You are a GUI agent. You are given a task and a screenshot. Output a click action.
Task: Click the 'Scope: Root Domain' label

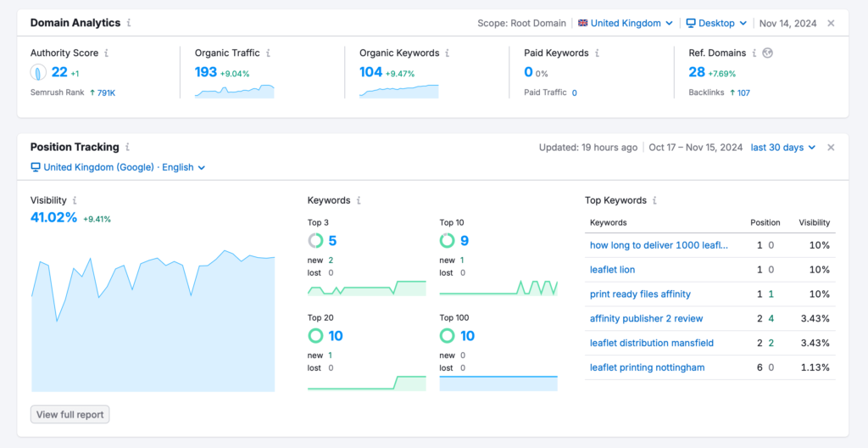pos(521,23)
